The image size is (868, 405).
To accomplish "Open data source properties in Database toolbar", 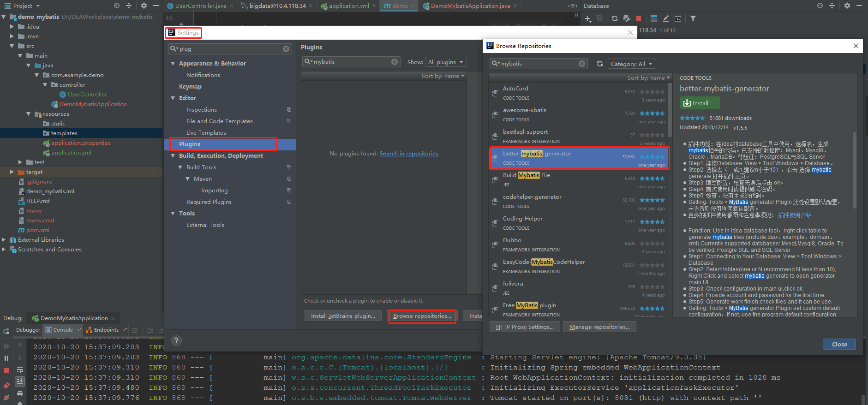I will coord(627,18).
